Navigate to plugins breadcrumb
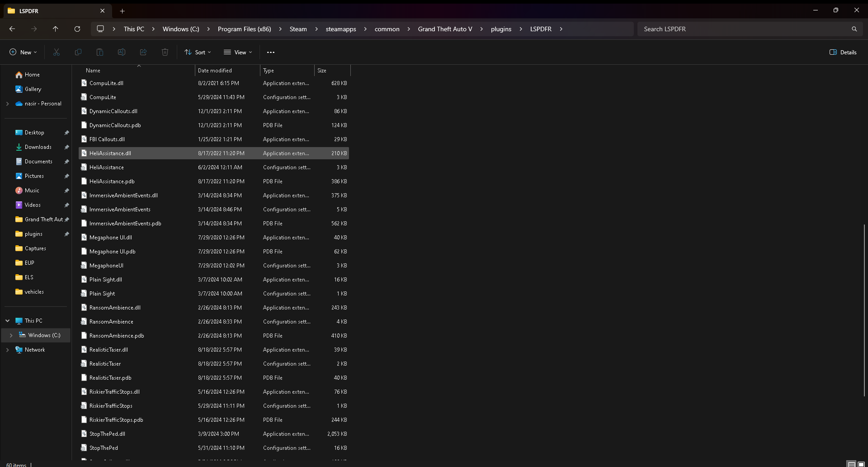 pyautogui.click(x=501, y=29)
